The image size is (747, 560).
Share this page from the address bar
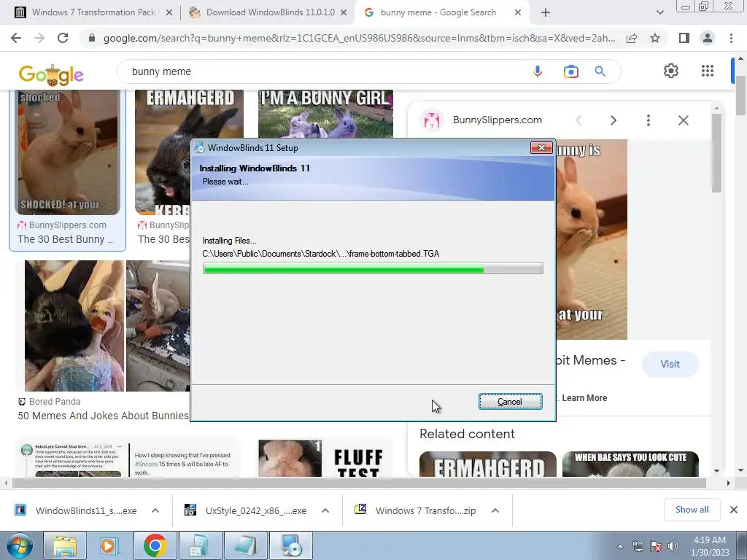632,38
